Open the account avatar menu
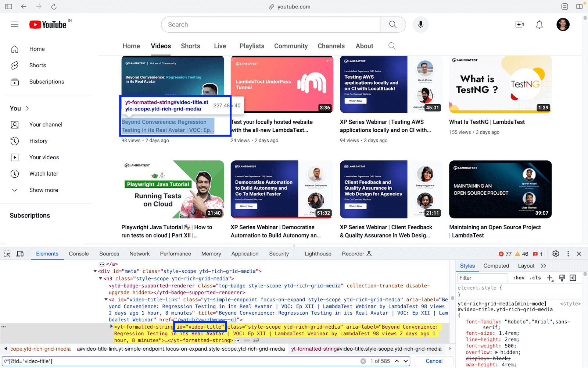 (563, 25)
